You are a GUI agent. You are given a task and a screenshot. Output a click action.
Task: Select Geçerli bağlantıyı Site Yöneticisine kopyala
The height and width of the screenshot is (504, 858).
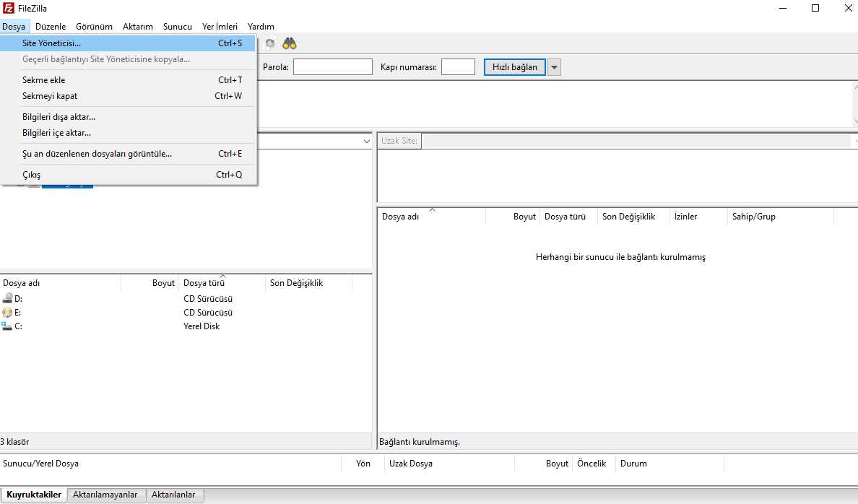[128, 59]
